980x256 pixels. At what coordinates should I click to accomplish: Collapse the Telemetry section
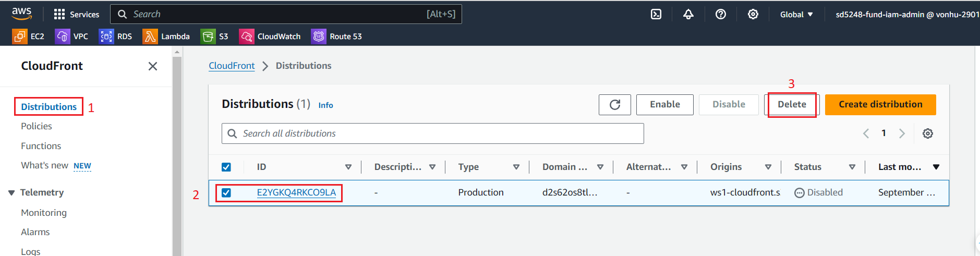(11, 193)
